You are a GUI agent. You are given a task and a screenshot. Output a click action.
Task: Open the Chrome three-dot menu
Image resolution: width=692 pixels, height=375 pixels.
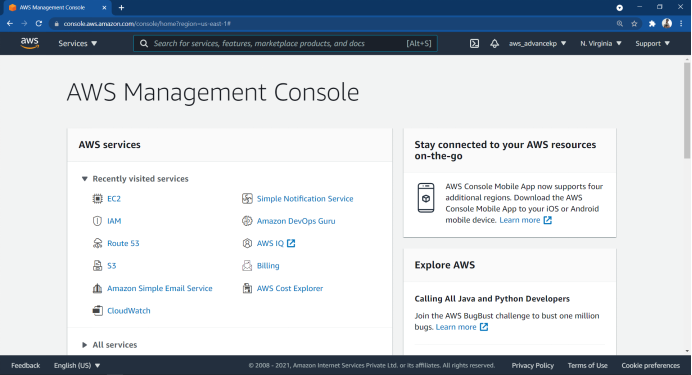click(681, 23)
